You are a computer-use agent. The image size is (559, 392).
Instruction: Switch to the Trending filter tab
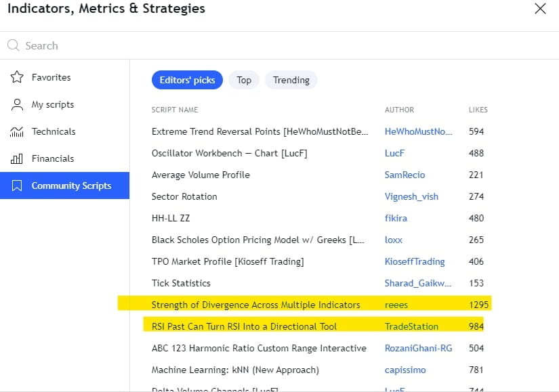pos(291,80)
